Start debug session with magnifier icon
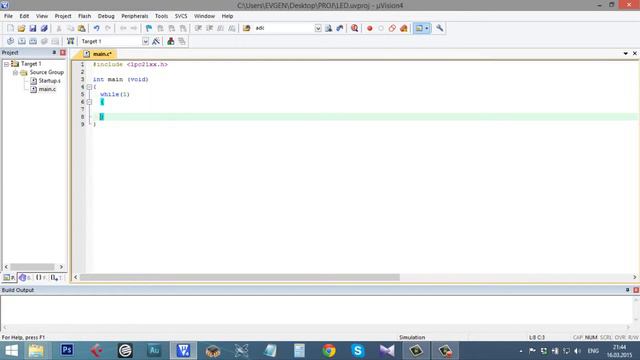The width and height of the screenshot is (640, 360). pos(354,28)
